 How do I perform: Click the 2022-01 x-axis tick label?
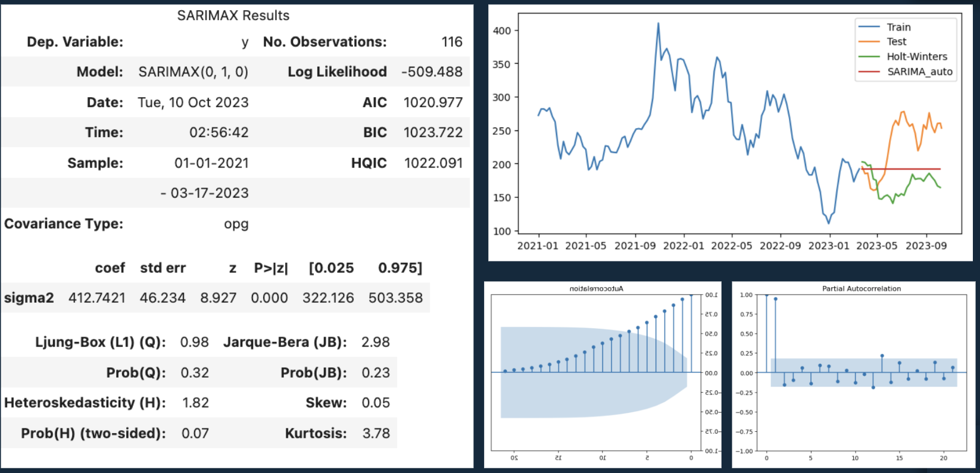[683, 245]
